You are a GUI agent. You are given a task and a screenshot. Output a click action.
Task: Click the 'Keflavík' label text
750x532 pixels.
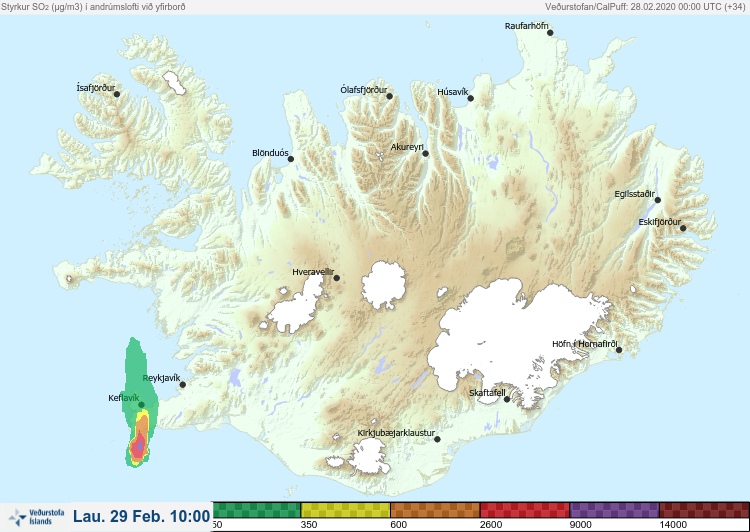[x=123, y=398]
